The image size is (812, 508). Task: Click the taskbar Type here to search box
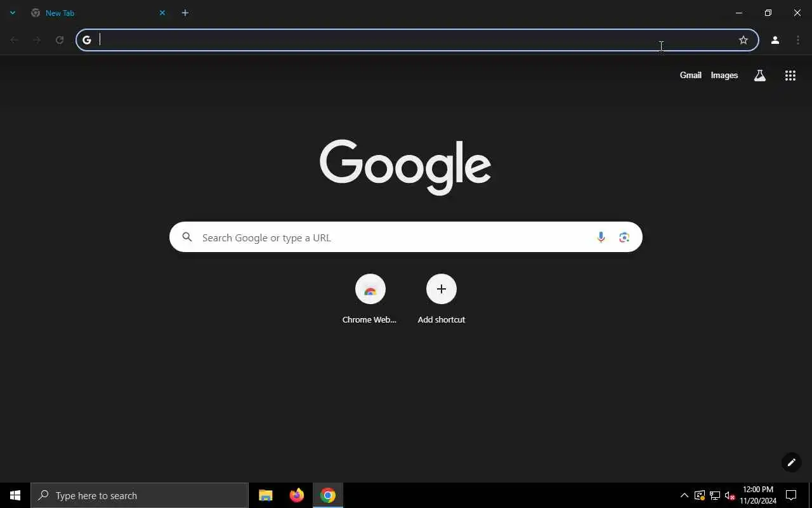point(140,495)
